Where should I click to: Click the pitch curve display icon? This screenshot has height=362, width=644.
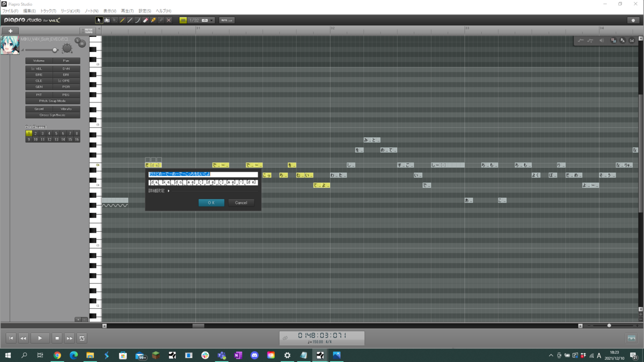tap(581, 41)
